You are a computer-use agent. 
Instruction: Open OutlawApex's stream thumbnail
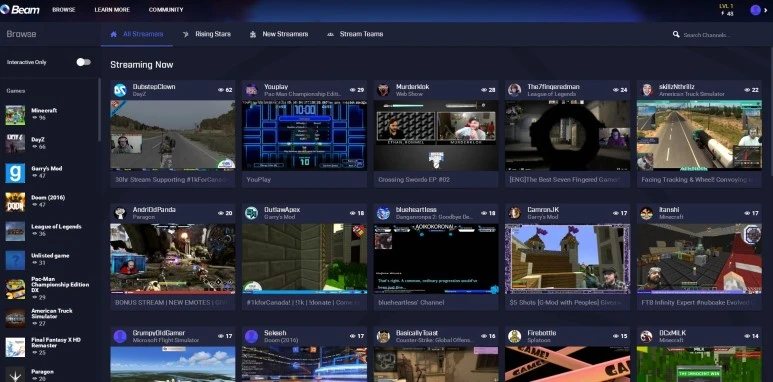[304, 259]
